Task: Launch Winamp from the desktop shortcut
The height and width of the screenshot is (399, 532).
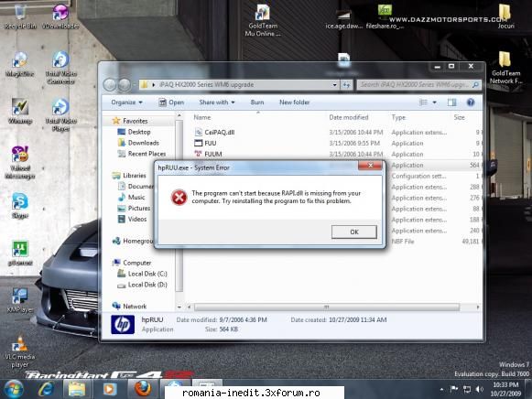Action: (x=20, y=112)
